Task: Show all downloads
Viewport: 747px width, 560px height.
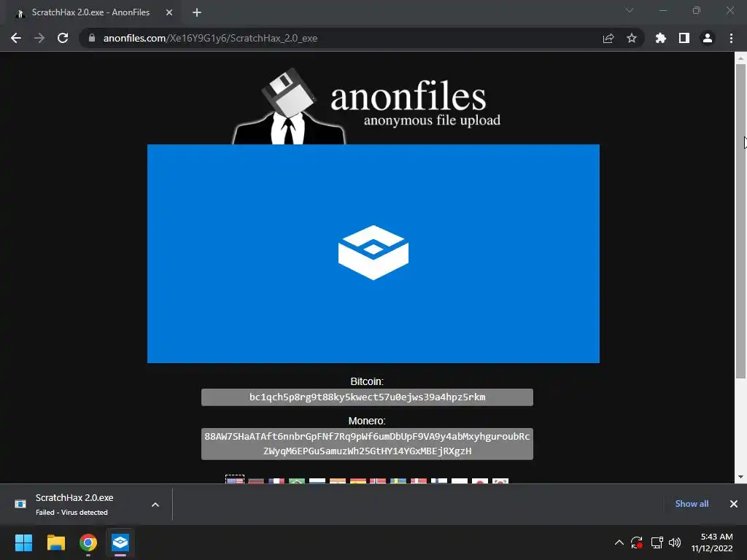Action: click(x=692, y=504)
